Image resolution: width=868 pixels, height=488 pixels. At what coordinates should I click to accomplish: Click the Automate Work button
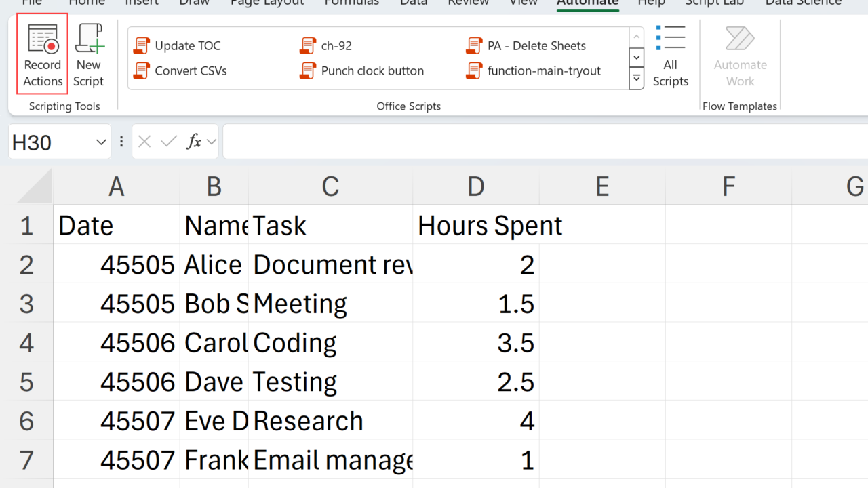point(740,56)
